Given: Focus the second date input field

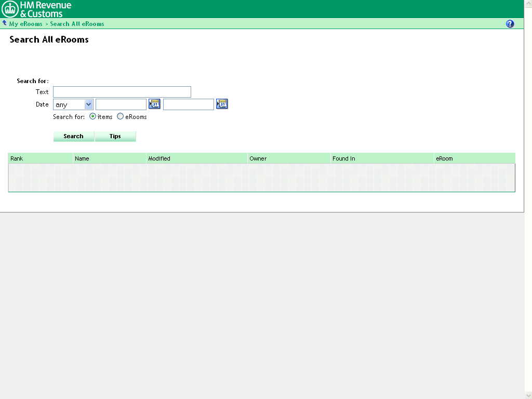Looking at the screenshot, I should pyautogui.click(x=189, y=104).
